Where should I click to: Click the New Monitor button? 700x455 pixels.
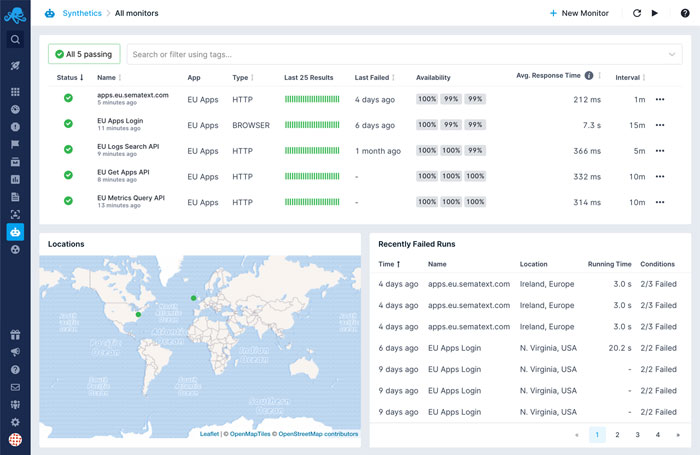tap(579, 13)
